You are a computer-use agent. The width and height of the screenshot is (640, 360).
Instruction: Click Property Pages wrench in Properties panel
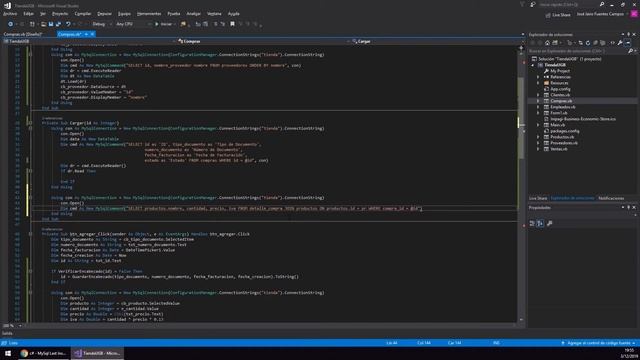tap(550, 223)
